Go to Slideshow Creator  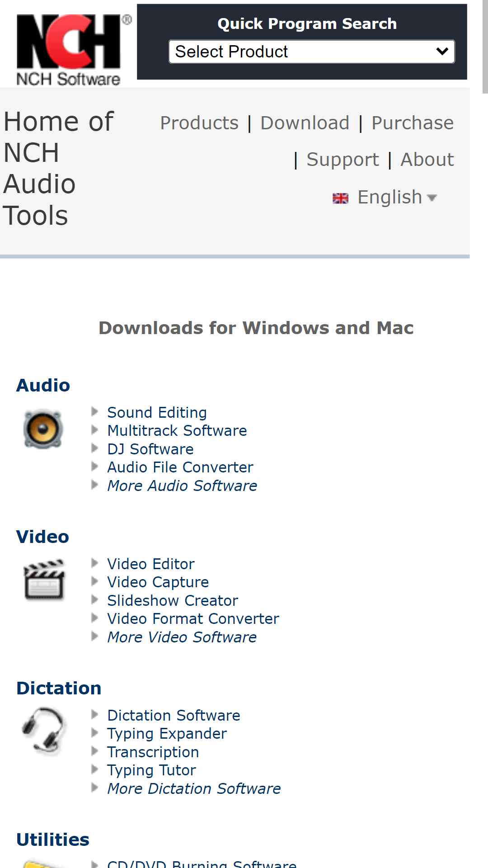click(x=173, y=600)
